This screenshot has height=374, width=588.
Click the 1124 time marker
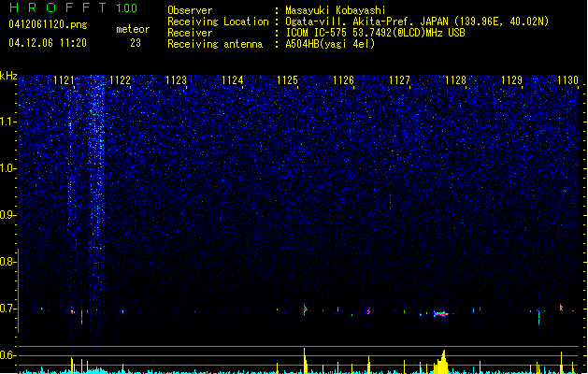[233, 80]
